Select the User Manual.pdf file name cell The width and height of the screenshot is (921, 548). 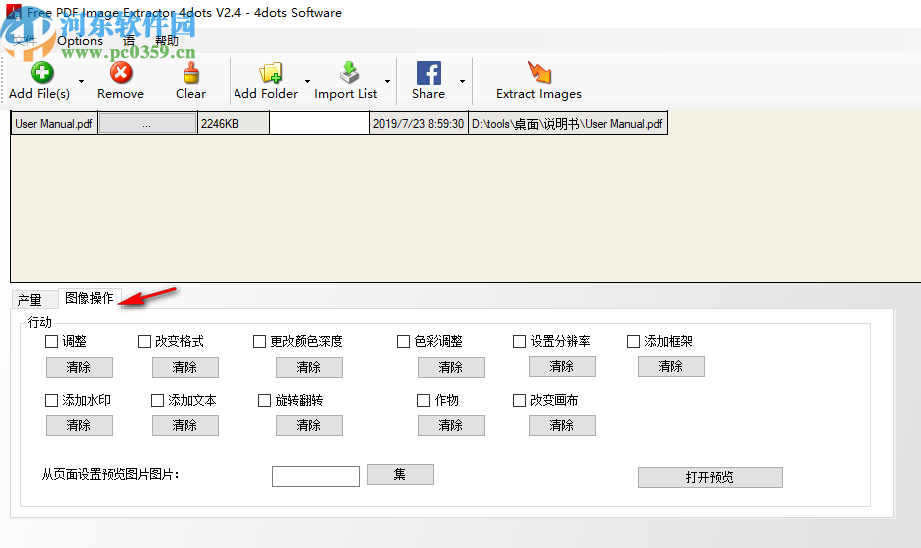click(x=54, y=123)
